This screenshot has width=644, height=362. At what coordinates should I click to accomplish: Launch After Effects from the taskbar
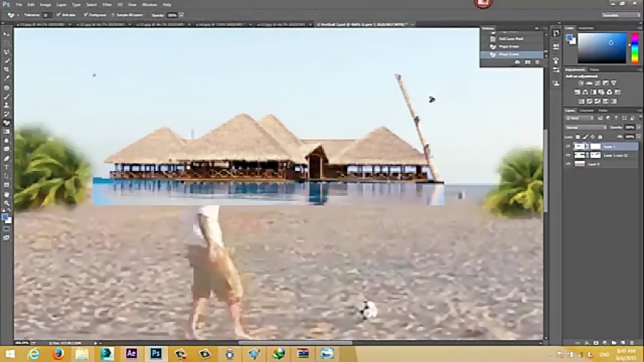coord(131,353)
